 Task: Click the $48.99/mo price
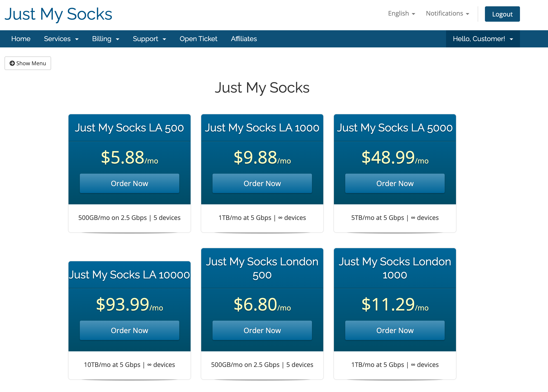point(395,158)
